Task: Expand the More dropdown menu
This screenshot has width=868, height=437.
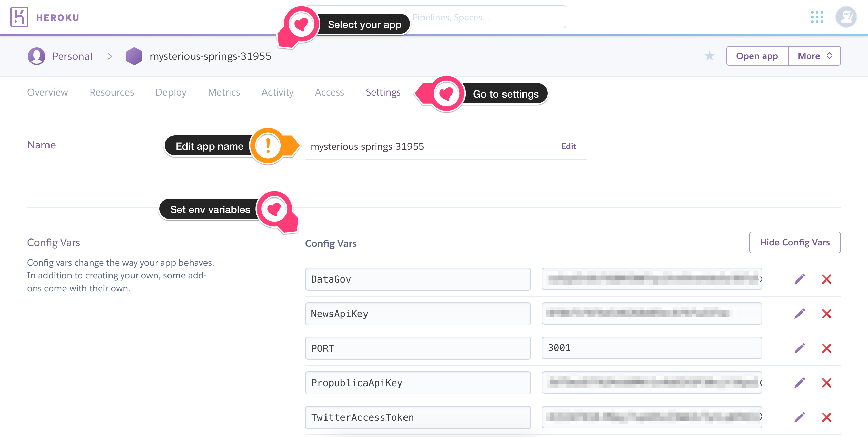Action: point(814,56)
